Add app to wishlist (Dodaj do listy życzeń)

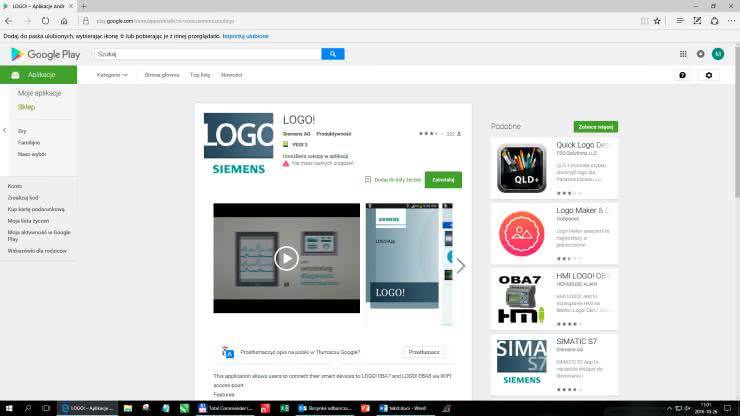click(x=394, y=180)
